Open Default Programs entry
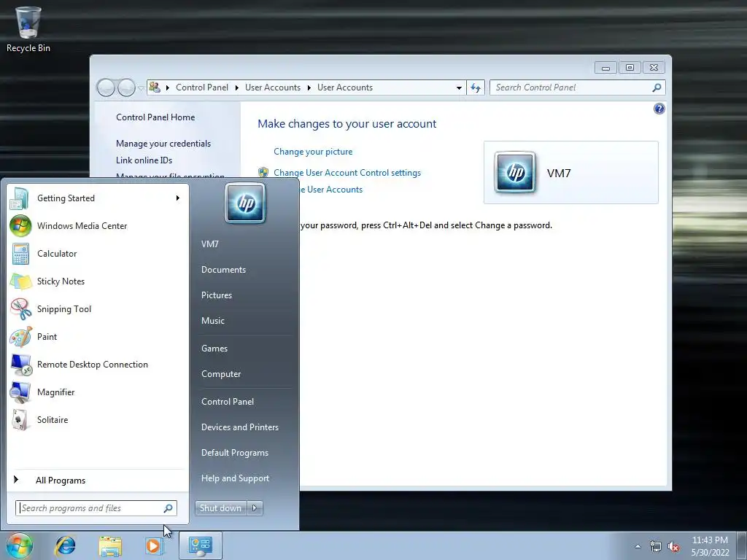Viewport: 747px width, 560px height. click(x=234, y=453)
